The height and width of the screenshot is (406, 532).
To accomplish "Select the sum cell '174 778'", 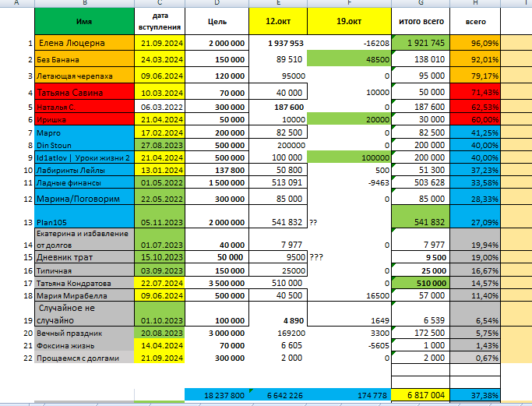I will [349, 395].
